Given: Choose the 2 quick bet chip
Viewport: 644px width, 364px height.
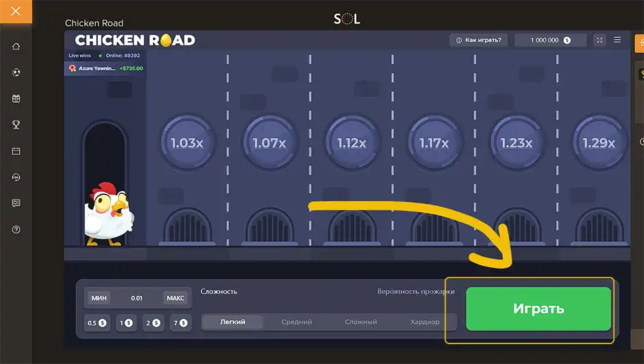Looking at the screenshot, I should (153, 323).
